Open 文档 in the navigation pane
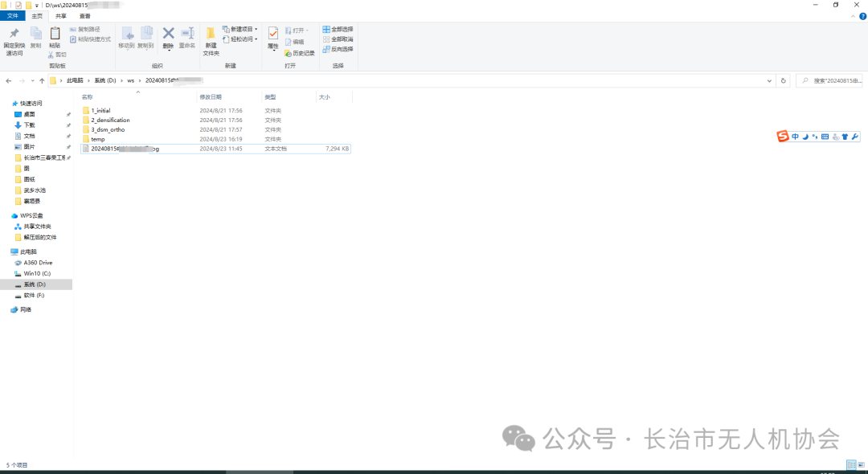This screenshot has width=868, height=474. point(30,136)
